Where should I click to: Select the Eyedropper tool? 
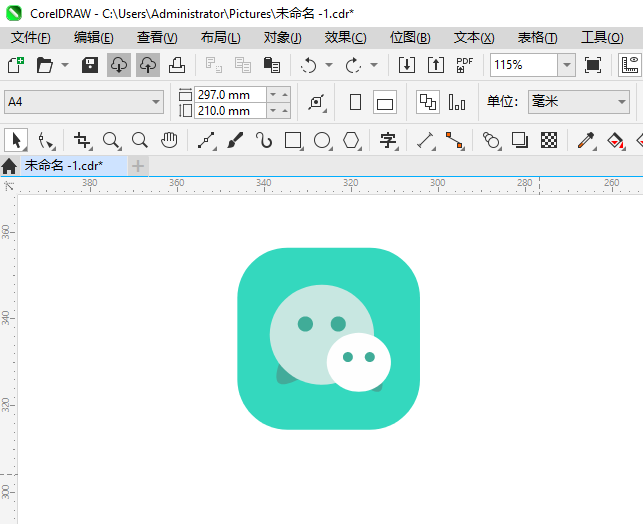coord(586,140)
